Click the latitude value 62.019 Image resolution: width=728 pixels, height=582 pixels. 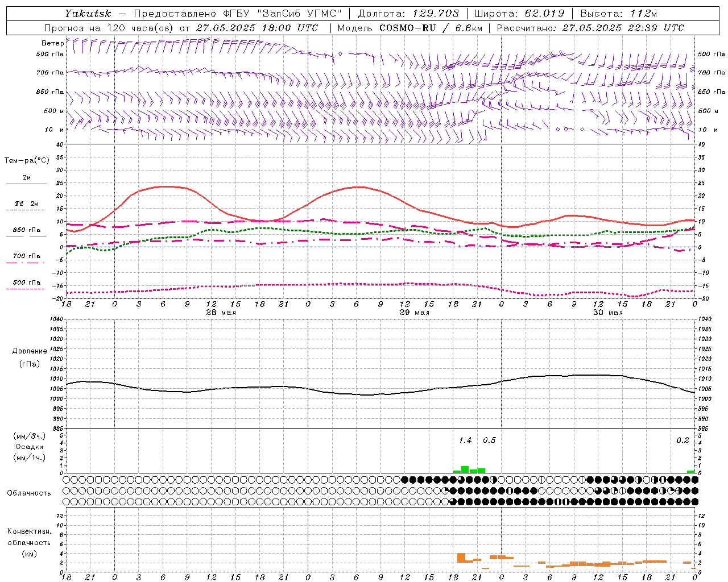tap(545, 14)
